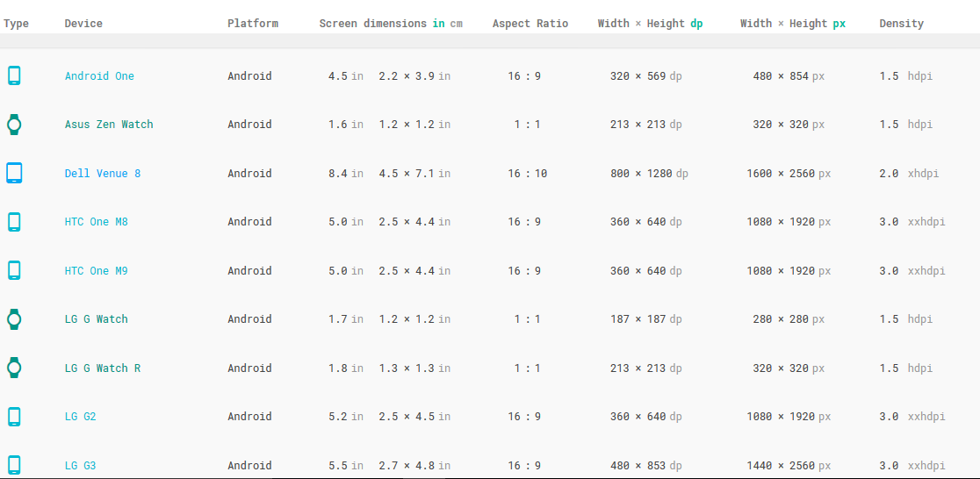Click the watch icon for LG G Watch R
The image size is (980, 479).
coord(14,368)
